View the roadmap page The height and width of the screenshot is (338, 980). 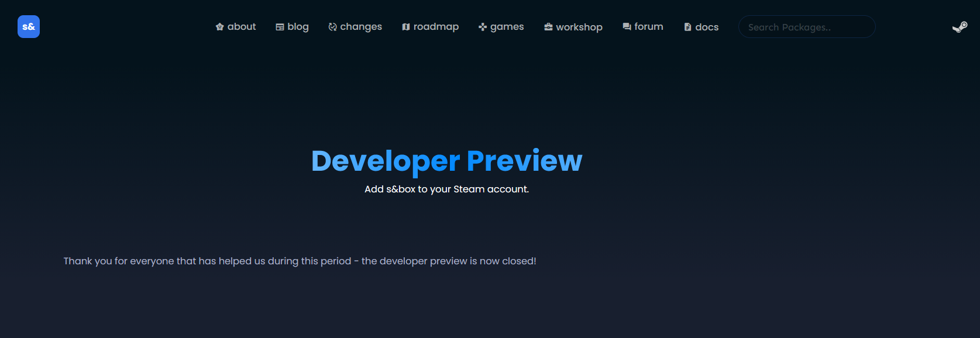pyautogui.click(x=430, y=27)
